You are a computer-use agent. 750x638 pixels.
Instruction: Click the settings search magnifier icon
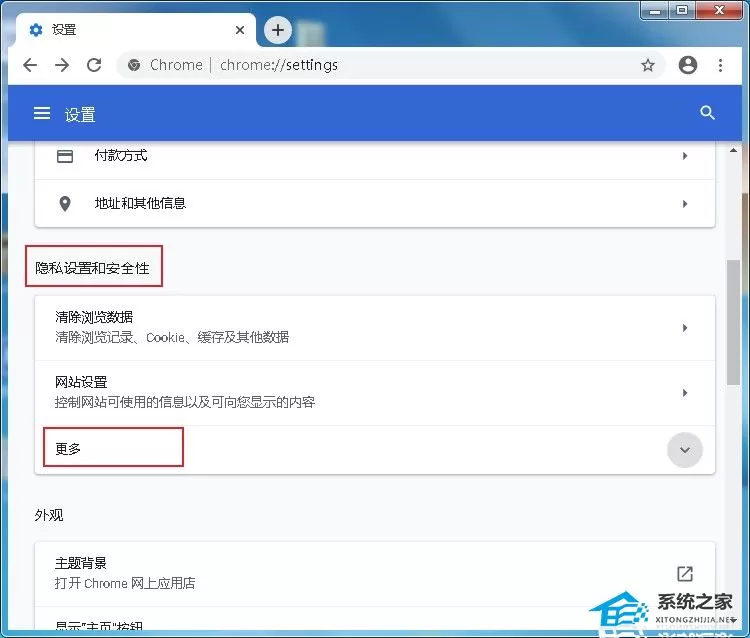click(x=707, y=113)
